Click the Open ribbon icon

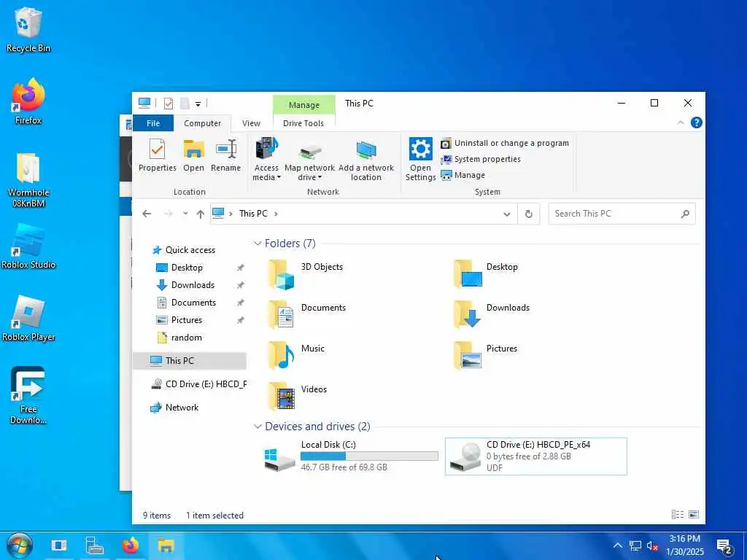coord(193,155)
